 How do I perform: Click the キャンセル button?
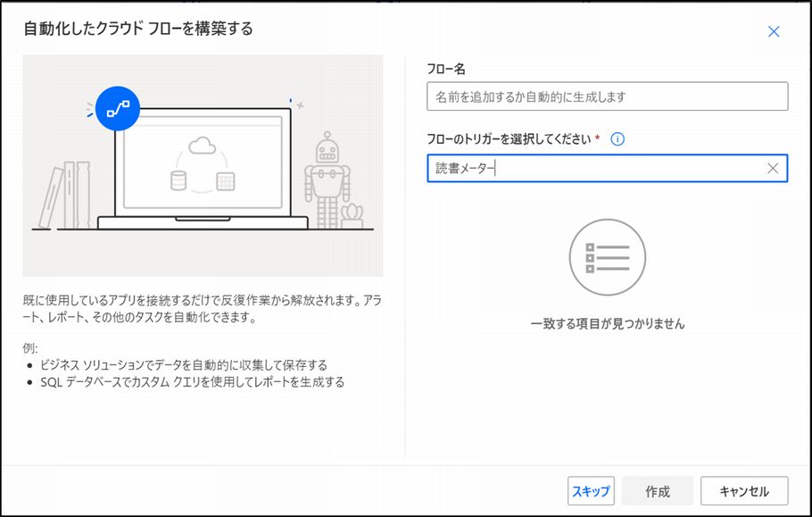(x=744, y=491)
